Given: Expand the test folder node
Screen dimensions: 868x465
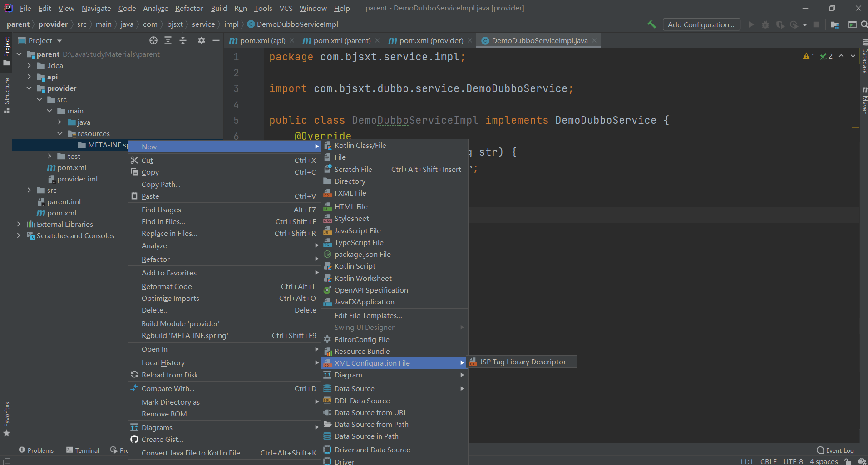Looking at the screenshot, I should click(x=49, y=156).
